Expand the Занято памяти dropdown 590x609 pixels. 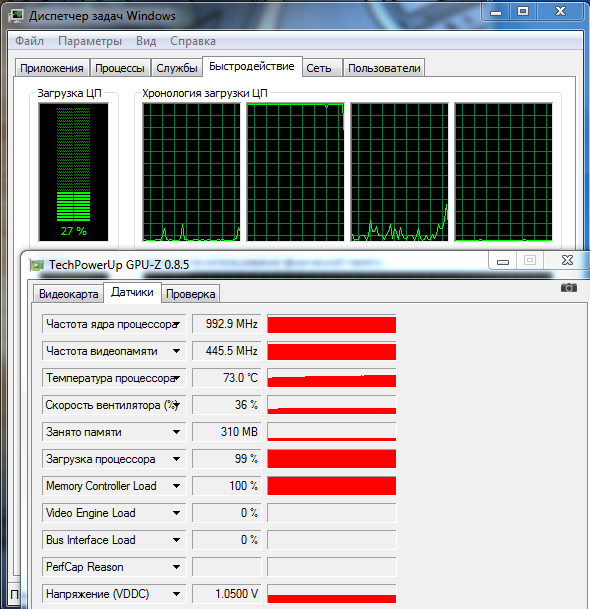(x=176, y=432)
